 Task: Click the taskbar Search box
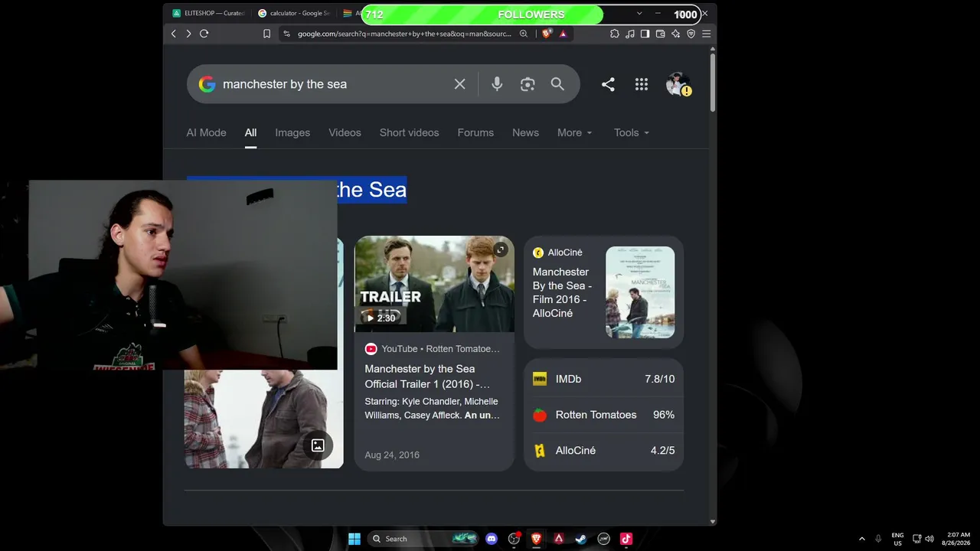tap(422, 539)
